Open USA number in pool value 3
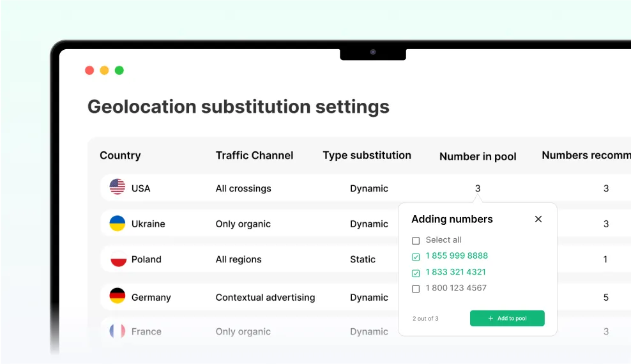This screenshot has width=631, height=364. [478, 188]
